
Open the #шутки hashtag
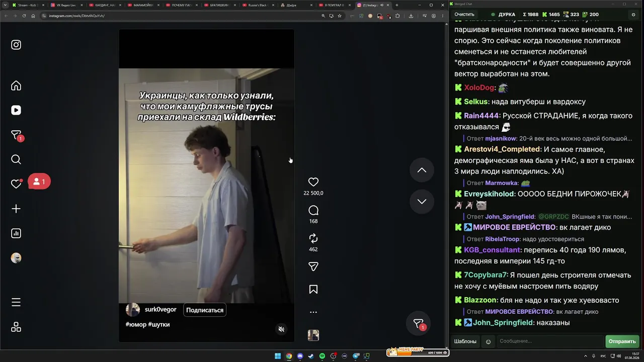tap(159, 324)
